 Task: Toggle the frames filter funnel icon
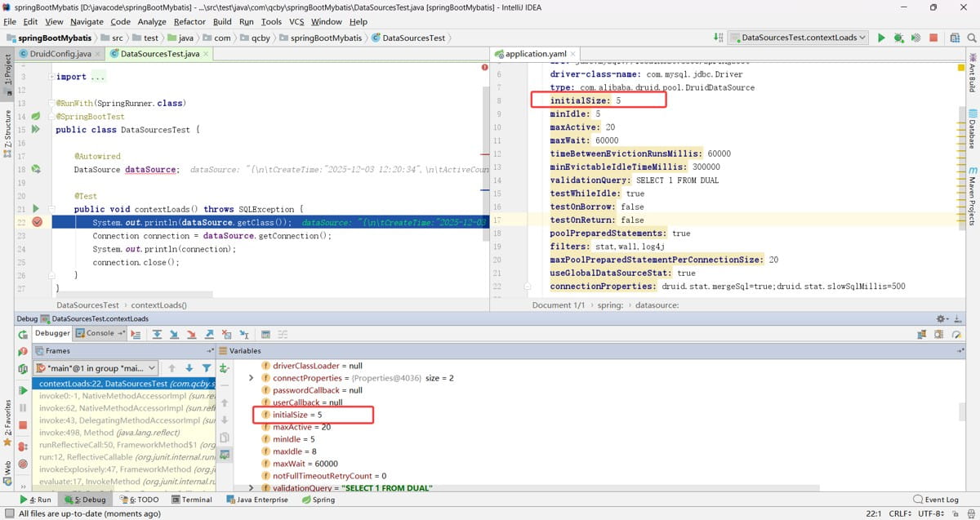point(207,368)
